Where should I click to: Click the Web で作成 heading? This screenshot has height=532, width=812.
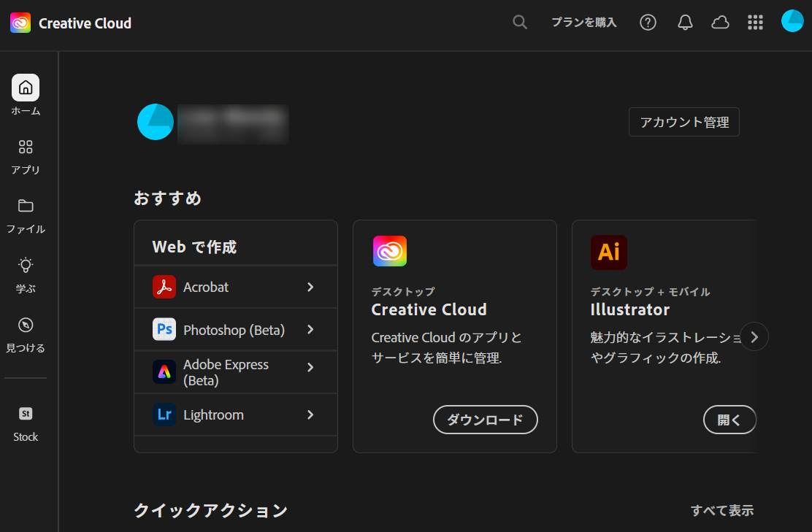point(194,247)
